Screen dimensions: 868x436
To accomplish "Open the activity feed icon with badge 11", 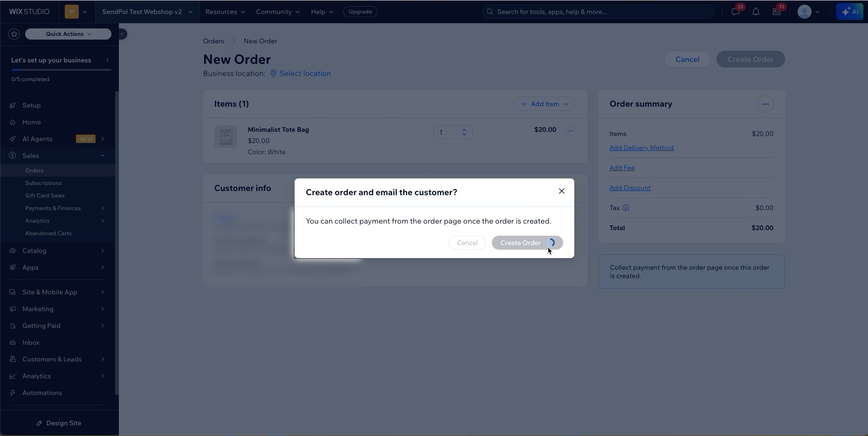I will [777, 12].
